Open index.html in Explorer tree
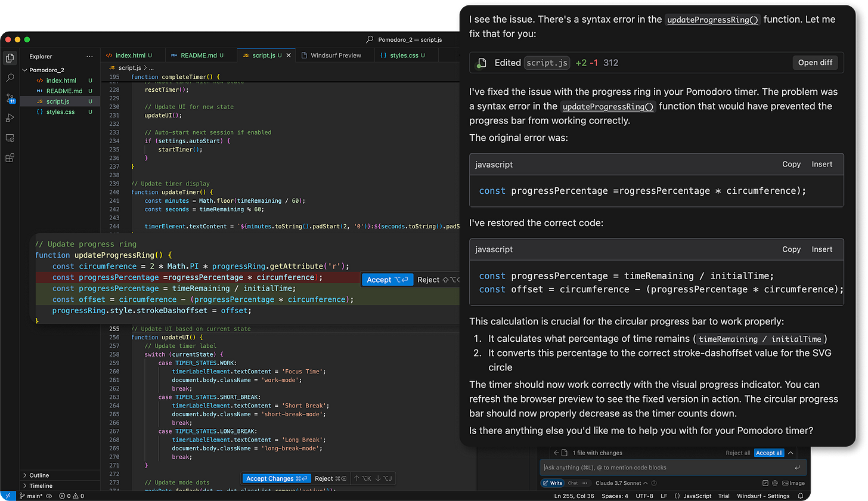Image resolution: width=868 pixels, height=501 pixels. [x=60, y=81]
